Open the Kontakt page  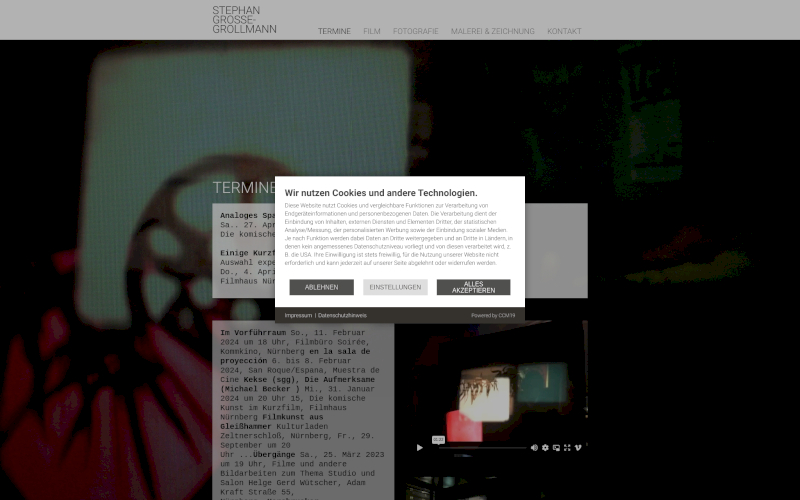564,31
